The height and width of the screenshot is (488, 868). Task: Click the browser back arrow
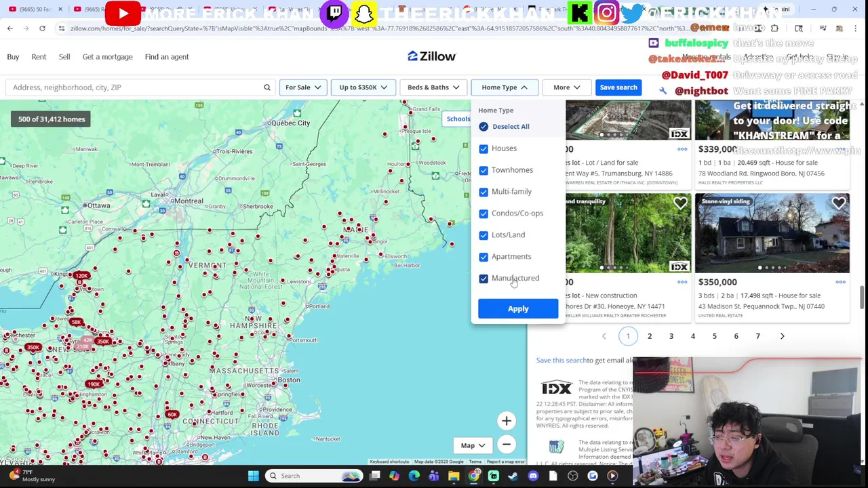pos(9,28)
